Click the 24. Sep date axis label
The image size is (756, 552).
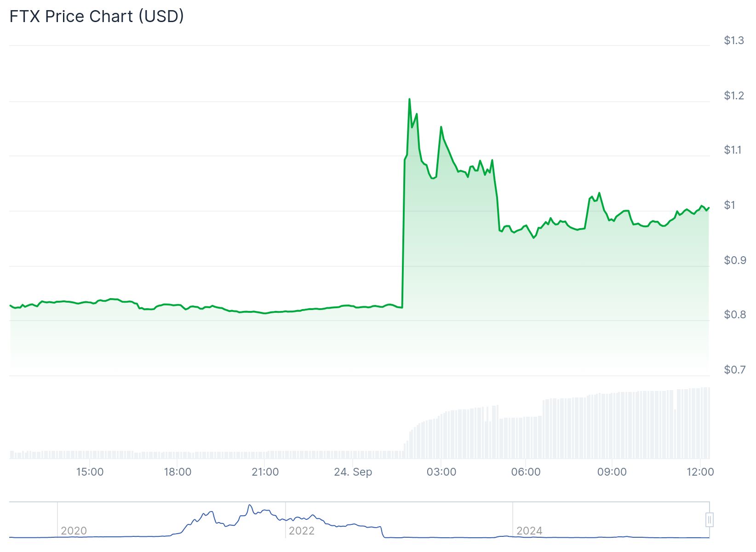point(353,472)
